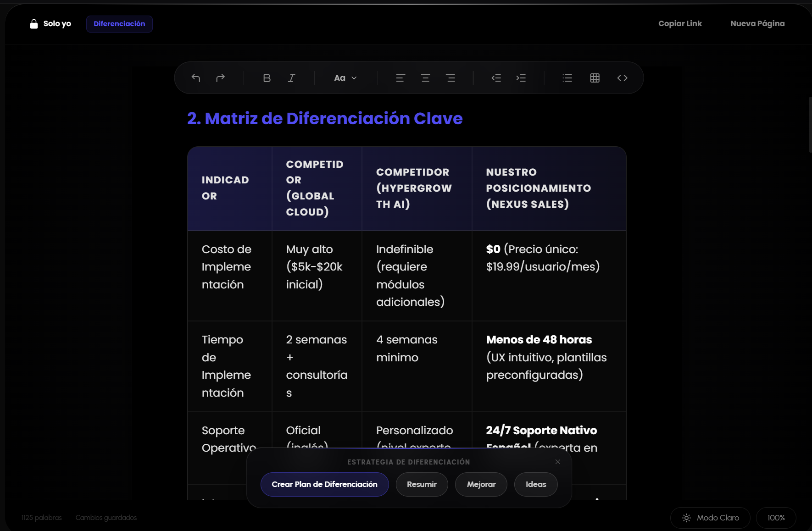This screenshot has width=812, height=531.
Task: Click the Cambios guardados status
Action: (x=106, y=518)
